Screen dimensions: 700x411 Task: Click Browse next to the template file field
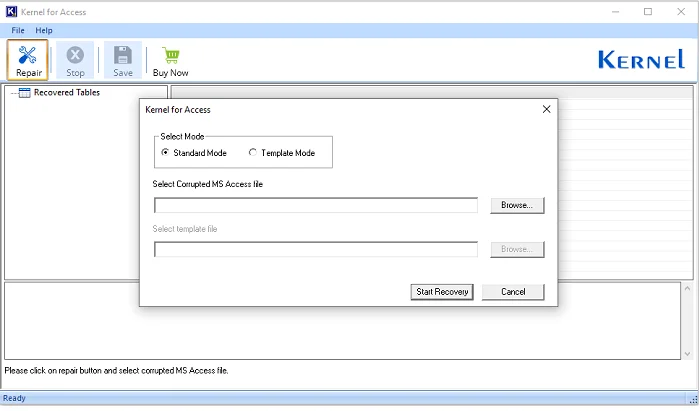(517, 249)
